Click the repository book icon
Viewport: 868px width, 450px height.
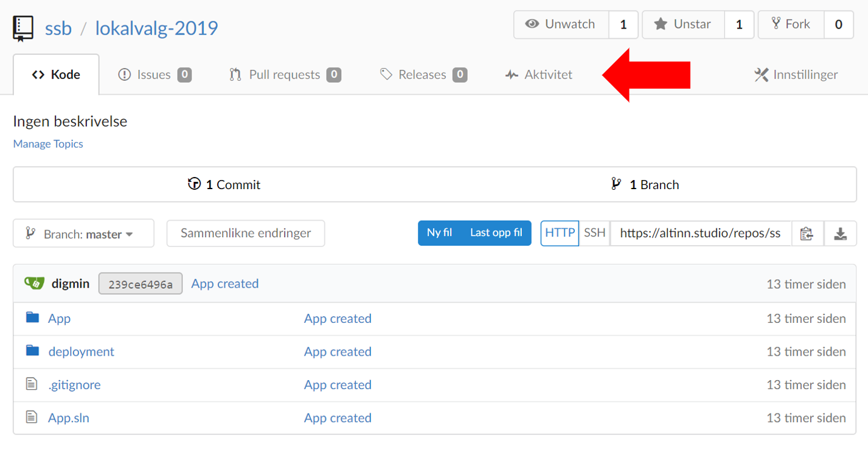(x=23, y=28)
